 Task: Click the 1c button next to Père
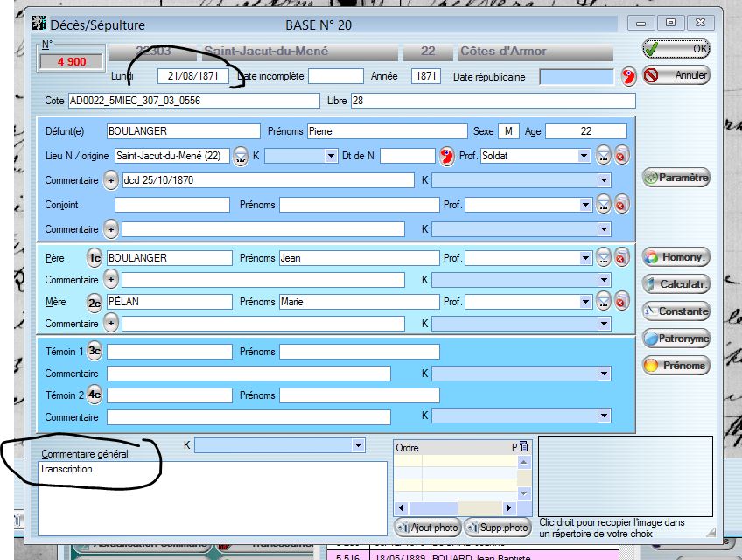point(94,258)
